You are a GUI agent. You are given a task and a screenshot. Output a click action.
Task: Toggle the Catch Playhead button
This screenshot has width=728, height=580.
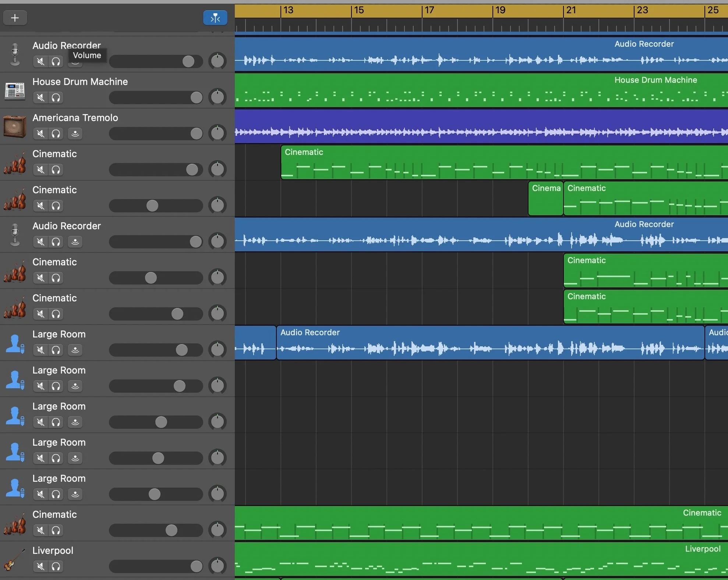[215, 18]
